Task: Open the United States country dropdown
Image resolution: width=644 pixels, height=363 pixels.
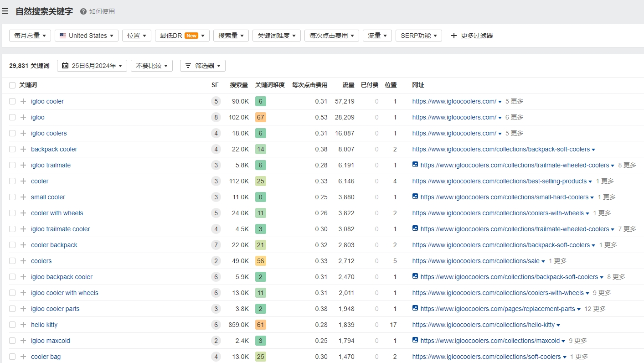Action: (87, 36)
